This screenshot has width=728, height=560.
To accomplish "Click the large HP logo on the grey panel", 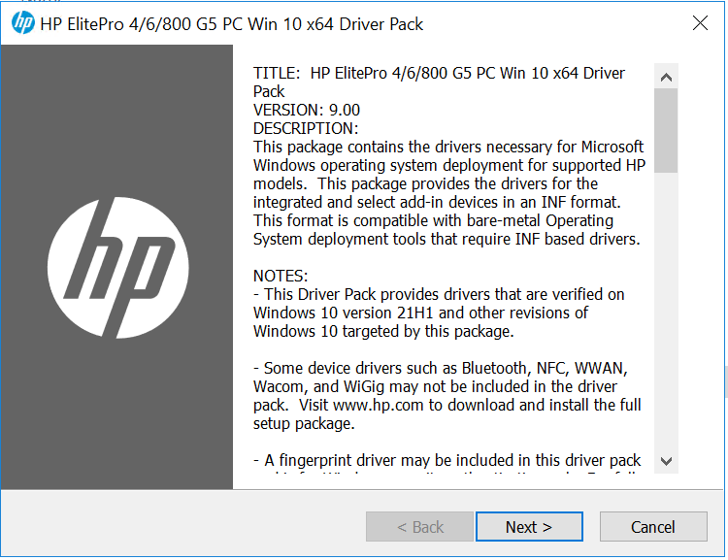I will click(x=117, y=268).
